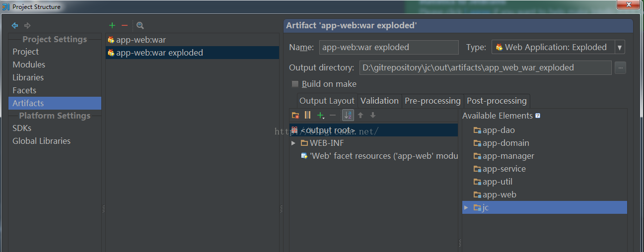Screen dimensions: 644x252
Task: Click the create directory icon in layout toolbar
Action: 295,115
